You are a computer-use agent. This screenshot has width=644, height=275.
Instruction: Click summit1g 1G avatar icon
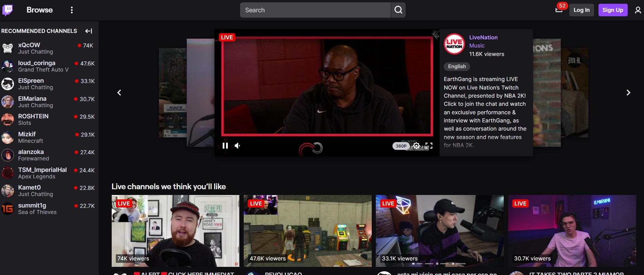pos(7,209)
